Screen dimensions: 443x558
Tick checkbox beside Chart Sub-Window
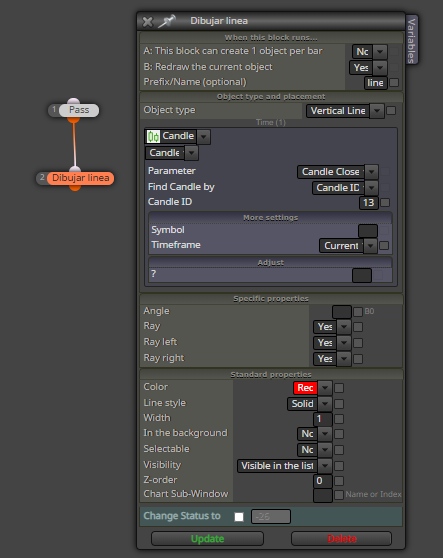339,495
